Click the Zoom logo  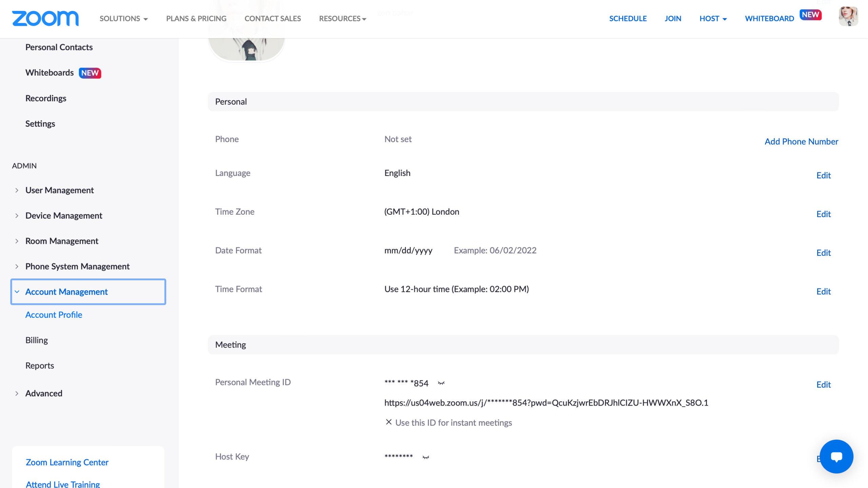[45, 18]
